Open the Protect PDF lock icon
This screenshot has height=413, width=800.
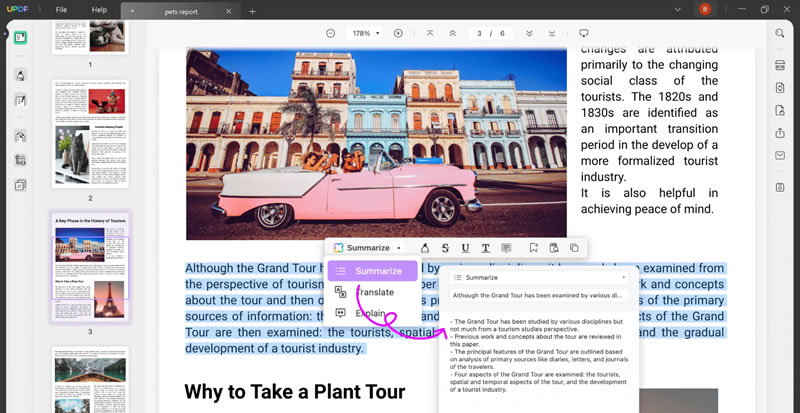(x=780, y=110)
